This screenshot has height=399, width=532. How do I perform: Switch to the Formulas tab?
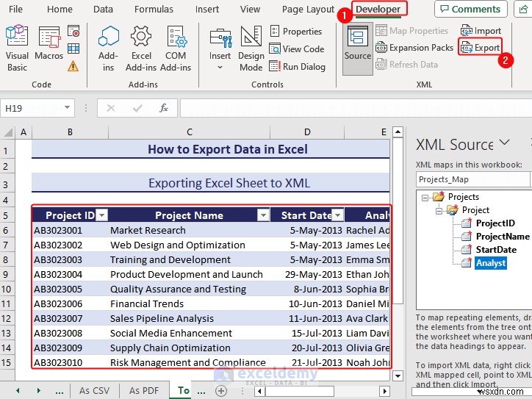point(154,9)
